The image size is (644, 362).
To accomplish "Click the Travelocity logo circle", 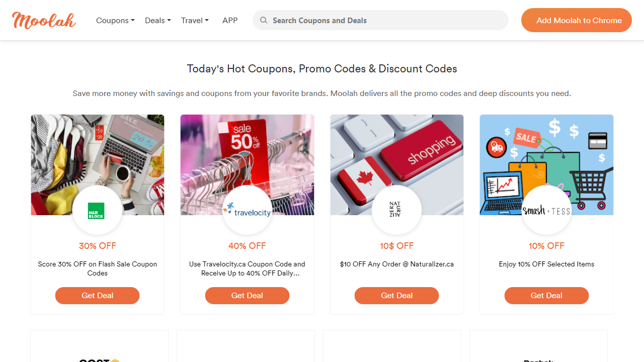I will coord(247,210).
